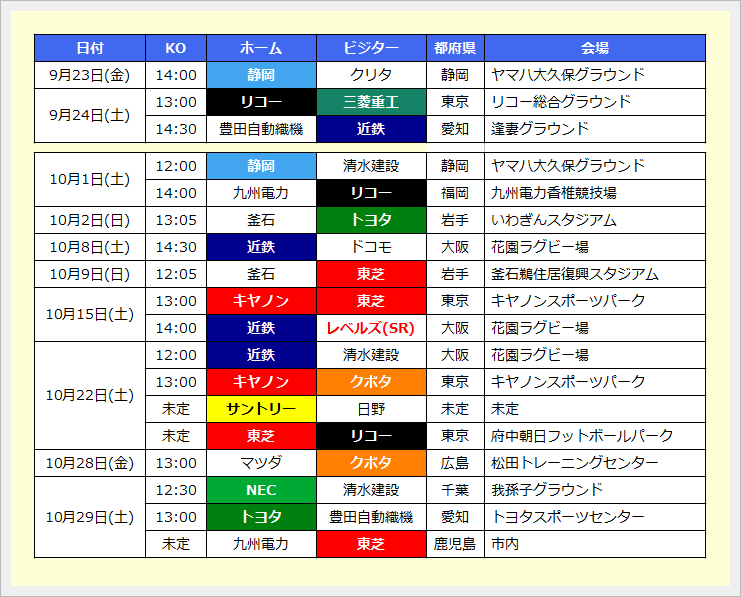This screenshot has height=597, width=741.
Task: Select the yellow サントリー team cell
Action: coord(261,409)
